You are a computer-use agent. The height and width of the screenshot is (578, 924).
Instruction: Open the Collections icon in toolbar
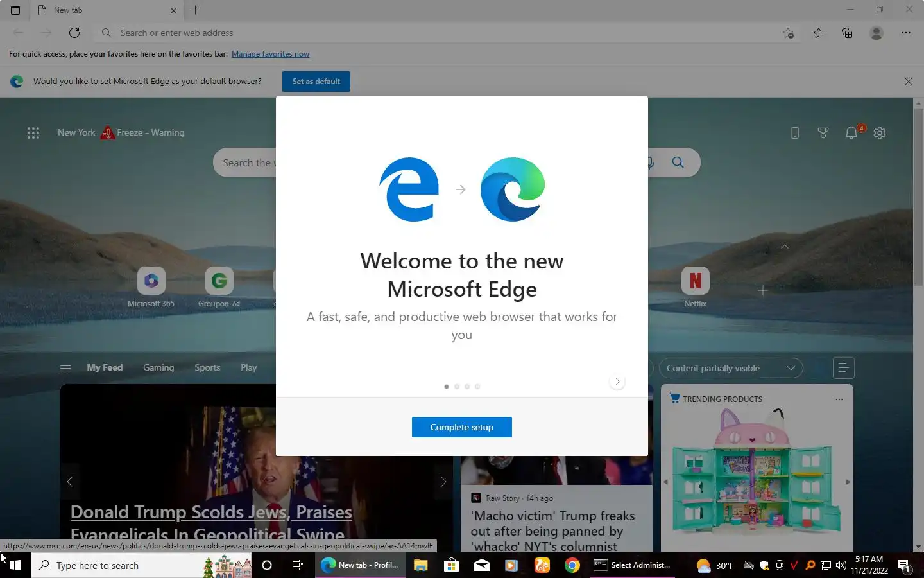click(x=847, y=33)
